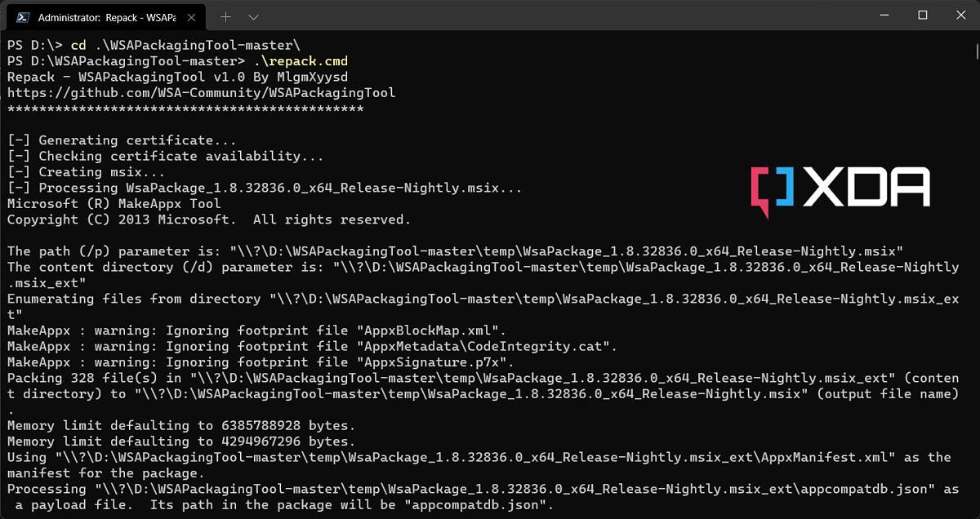This screenshot has width=980, height=519.
Task: Click the maximize window icon
Action: click(922, 15)
